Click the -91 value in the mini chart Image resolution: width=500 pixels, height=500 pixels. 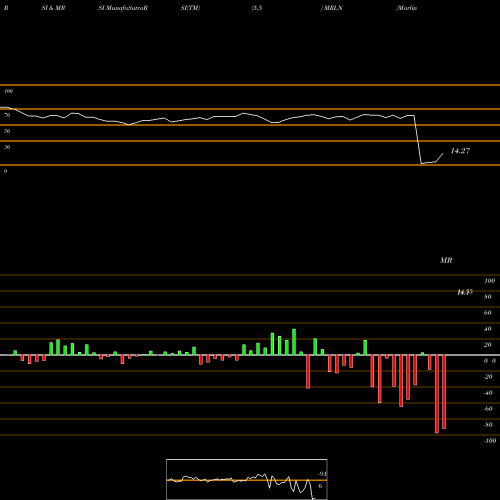(x=322, y=474)
